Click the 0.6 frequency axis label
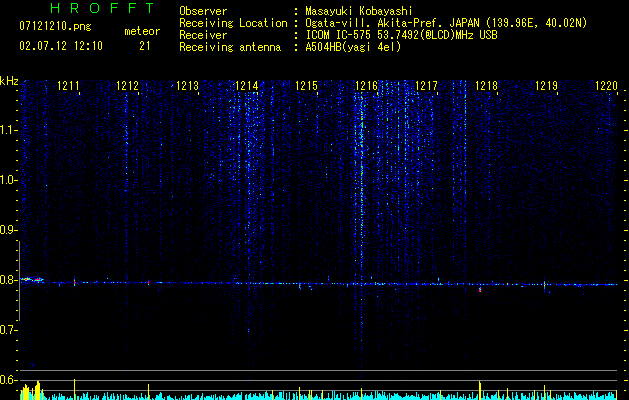The height and width of the screenshot is (400, 629). (x=8, y=380)
